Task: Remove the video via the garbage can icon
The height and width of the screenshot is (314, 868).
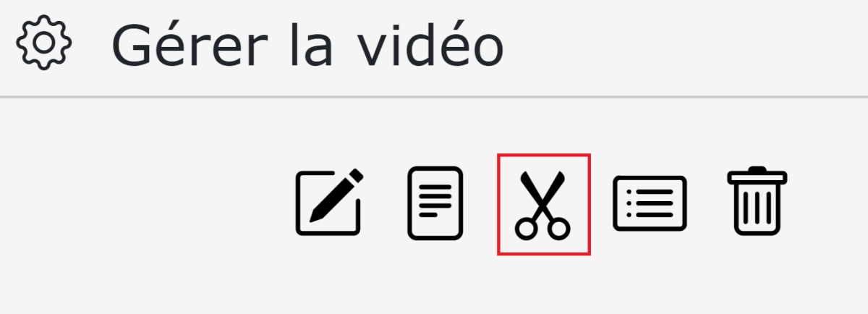Action: (757, 201)
